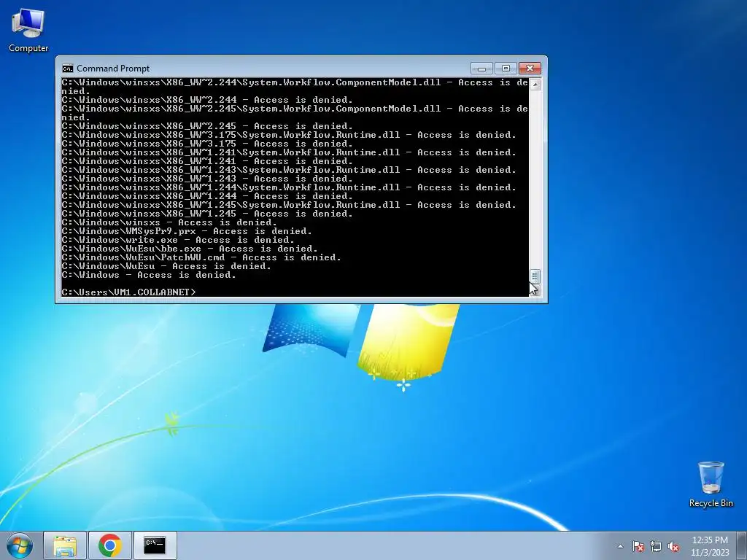The width and height of the screenshot is (747, 560).
Task: Open the Windows Start menu orb
Action: [x=20, y=545]
